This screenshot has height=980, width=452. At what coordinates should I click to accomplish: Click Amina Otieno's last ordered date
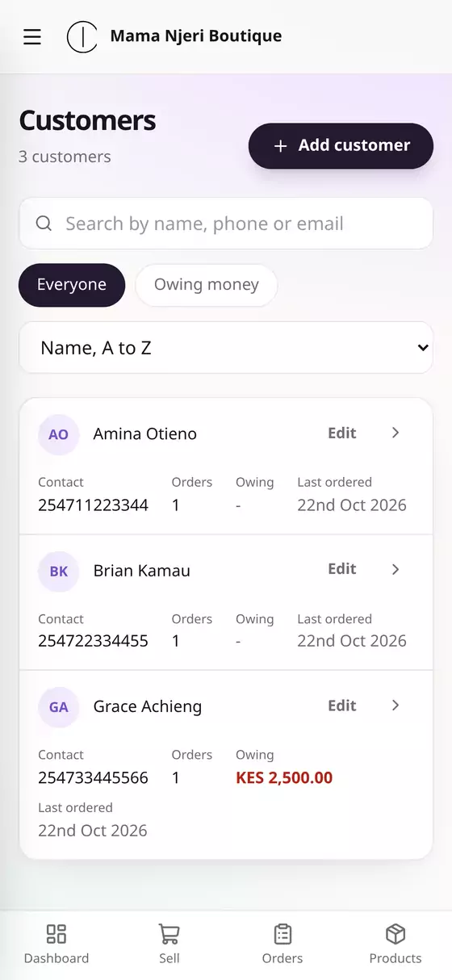point(352,505)
